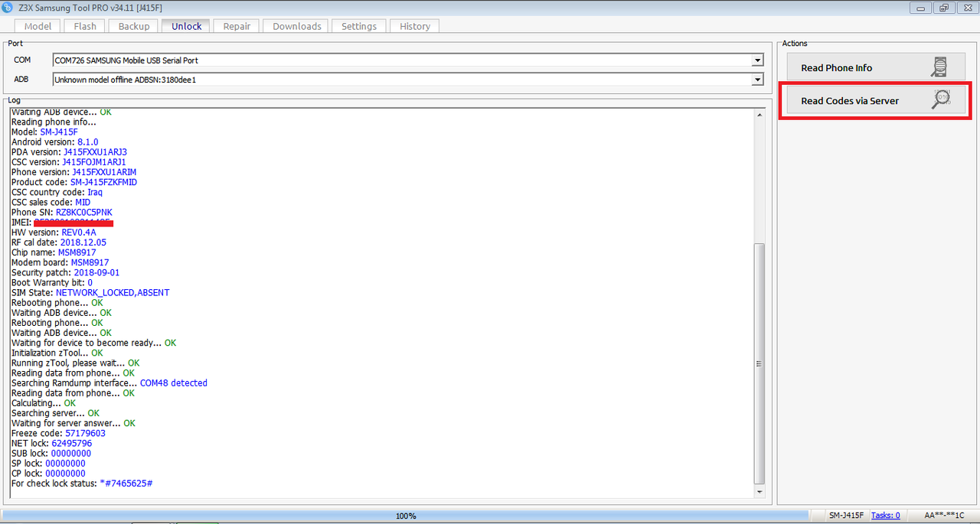Click the check lock status code *#7465625#
980x524 pixels.
126,483
